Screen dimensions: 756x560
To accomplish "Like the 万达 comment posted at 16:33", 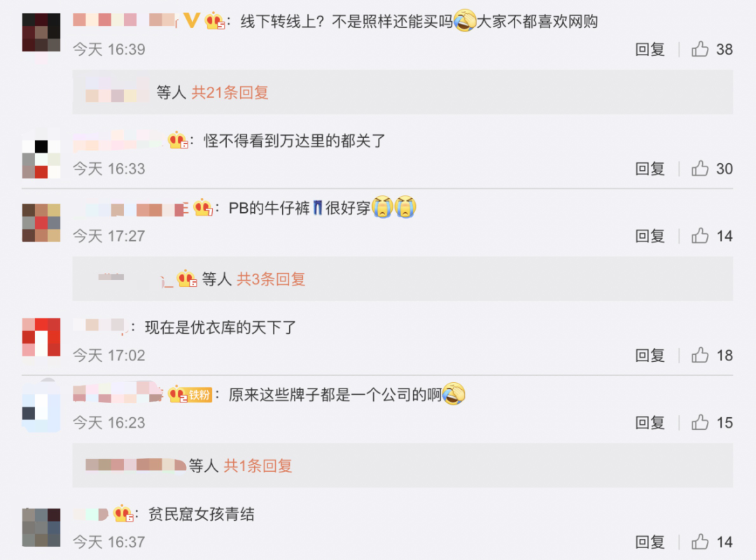I will [699, 168].
